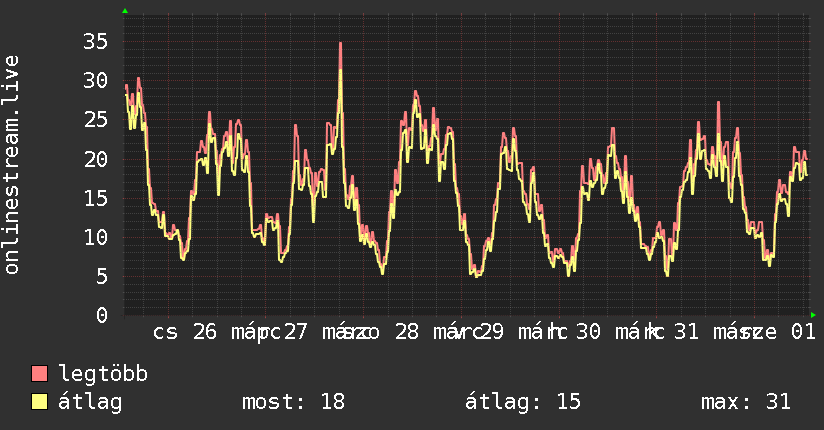Select the átlag legend label beside the yellow swatch
Screen dimensions: 824x430
click(90, 402)
